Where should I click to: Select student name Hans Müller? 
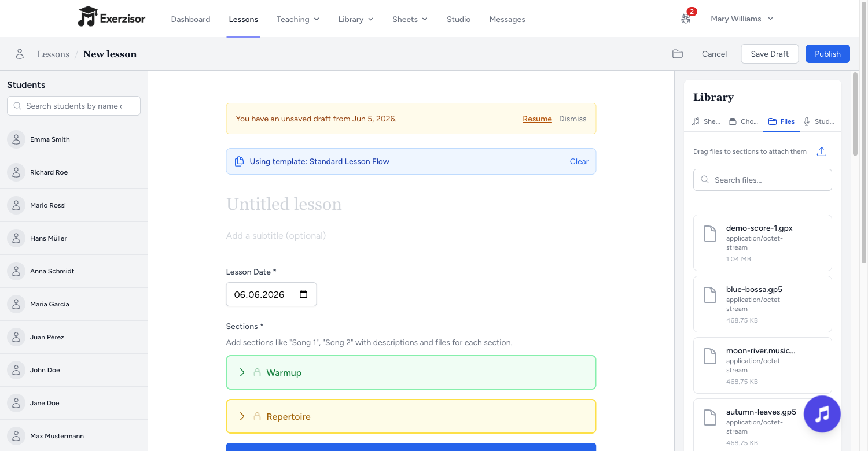pyautogui.click(x=49, y=238)
